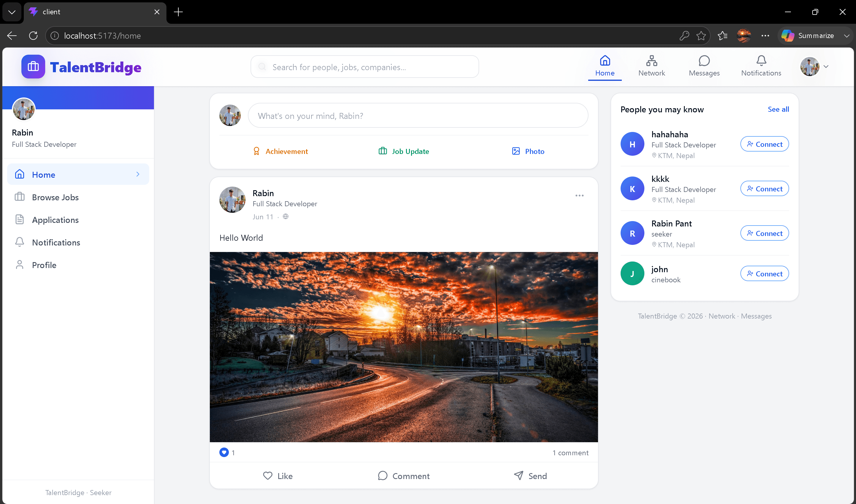Click the Job Update briefcase icon

[x=383, y=151]
